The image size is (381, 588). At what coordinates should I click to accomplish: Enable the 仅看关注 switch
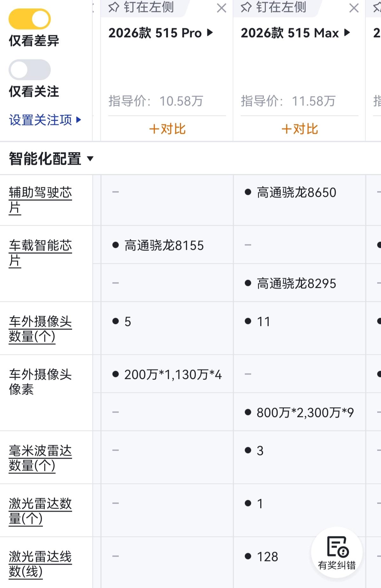click(x=30, y=70)
